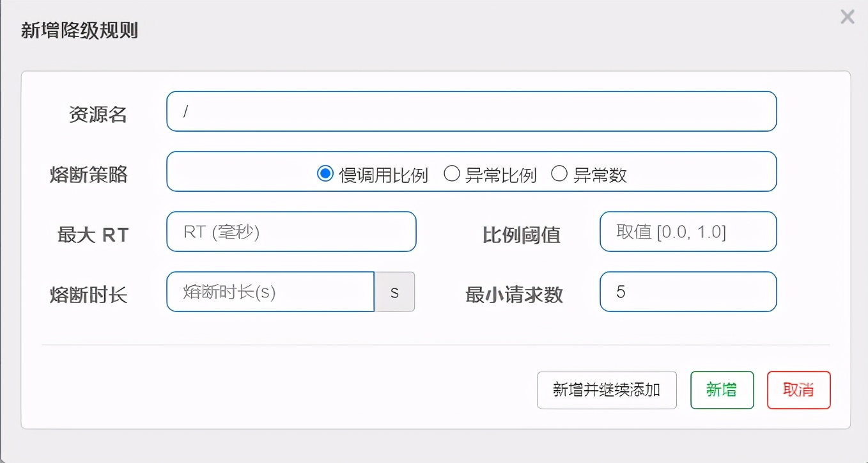This screenshot has height=463, width=868.
Task: Click the 最小请求数 input showing 5
Action: 688,292
